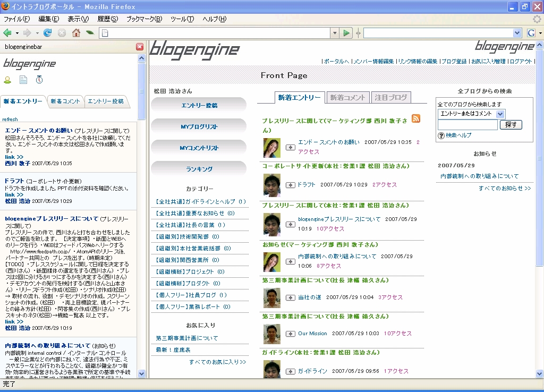The height and width of the screenshot is (392, 544).
Task: Open the すべてのお知らせ >> link
Action: tap(504, 188)
